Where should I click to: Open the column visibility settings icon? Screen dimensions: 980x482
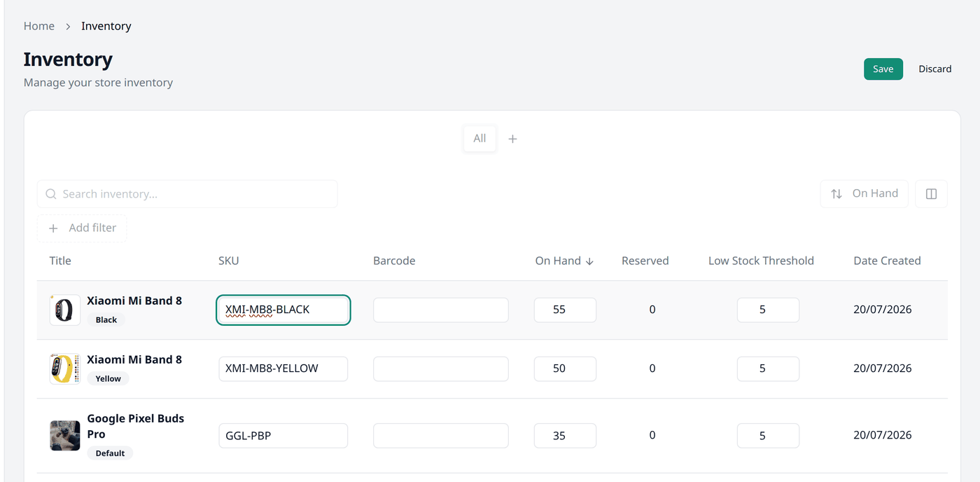(x=931, y=194)
